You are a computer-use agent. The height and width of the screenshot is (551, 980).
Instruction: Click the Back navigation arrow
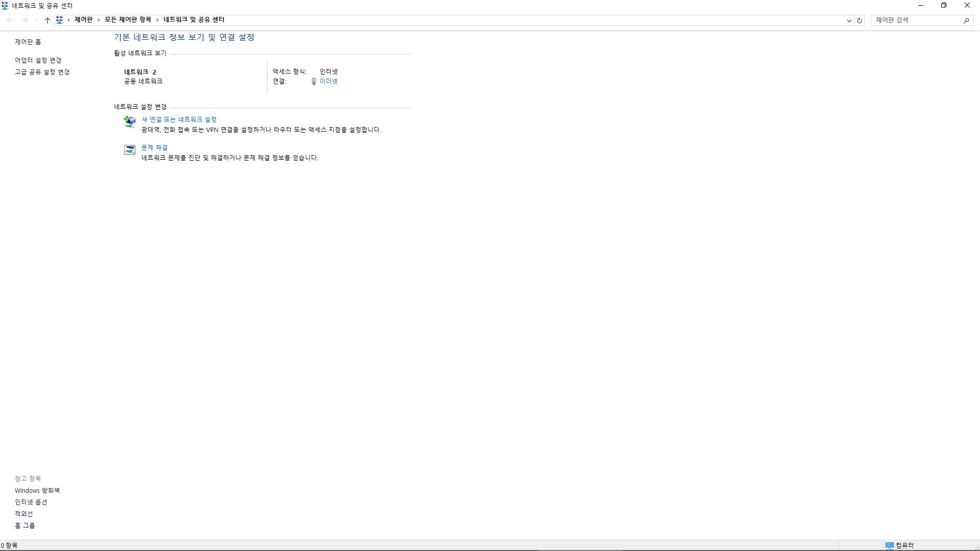[x=10, y=20]
